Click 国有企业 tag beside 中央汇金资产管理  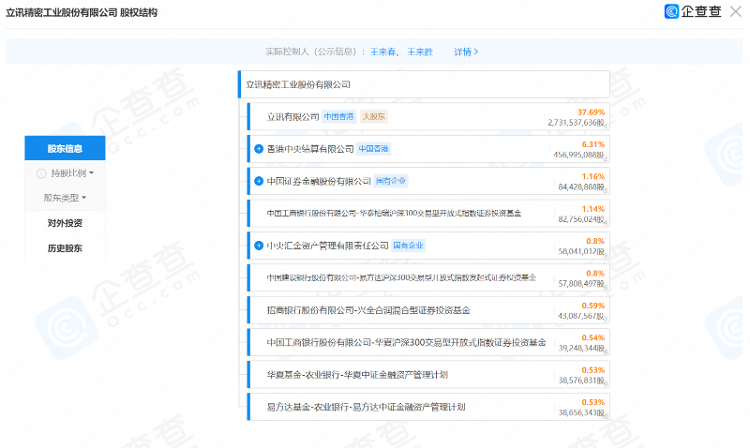tap(408, 246)
